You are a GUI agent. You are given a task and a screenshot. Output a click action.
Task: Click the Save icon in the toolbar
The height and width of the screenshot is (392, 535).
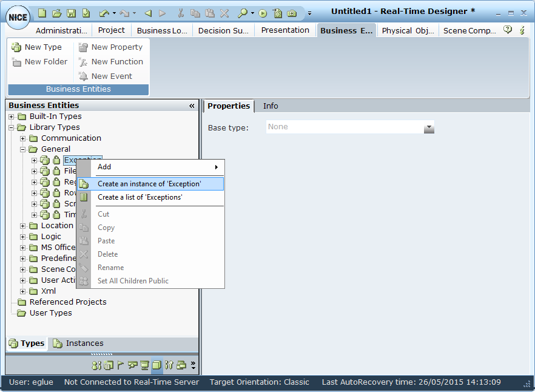click(x=71, y=13)
